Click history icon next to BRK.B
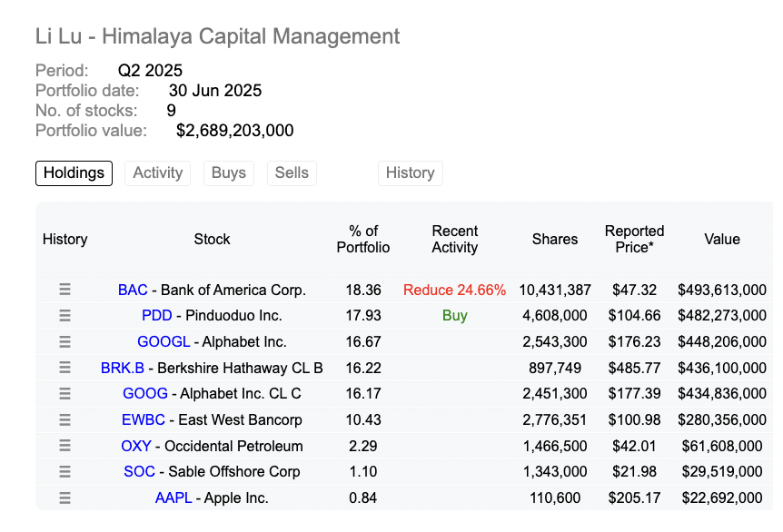This screenshot has height=532, width=783. [64, 368]
